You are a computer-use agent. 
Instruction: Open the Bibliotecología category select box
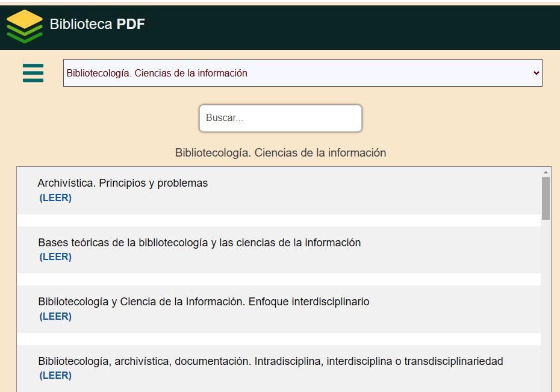(x=301, y=73)
